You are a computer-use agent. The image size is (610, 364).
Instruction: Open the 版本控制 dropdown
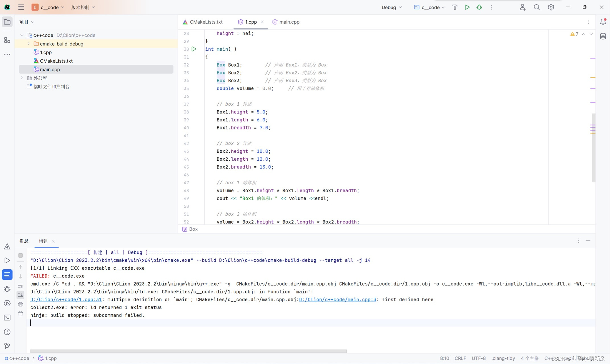click(83, 7)
